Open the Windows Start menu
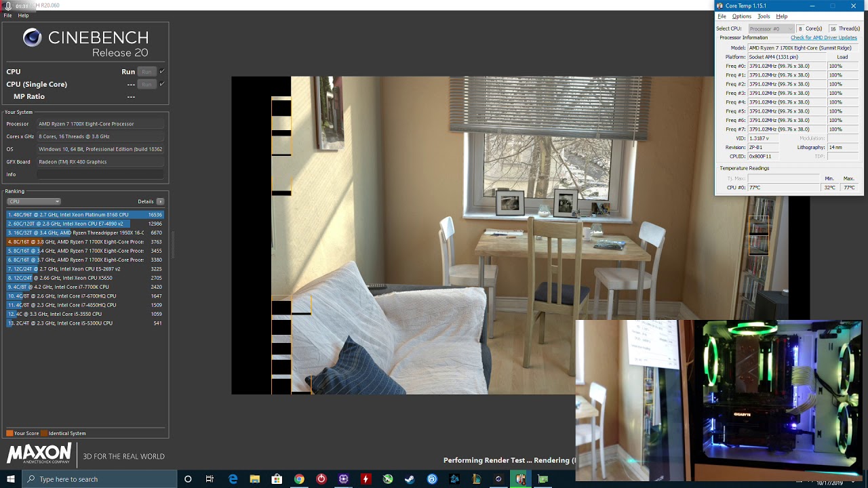 pyautogui.click(x=11, y=479)
